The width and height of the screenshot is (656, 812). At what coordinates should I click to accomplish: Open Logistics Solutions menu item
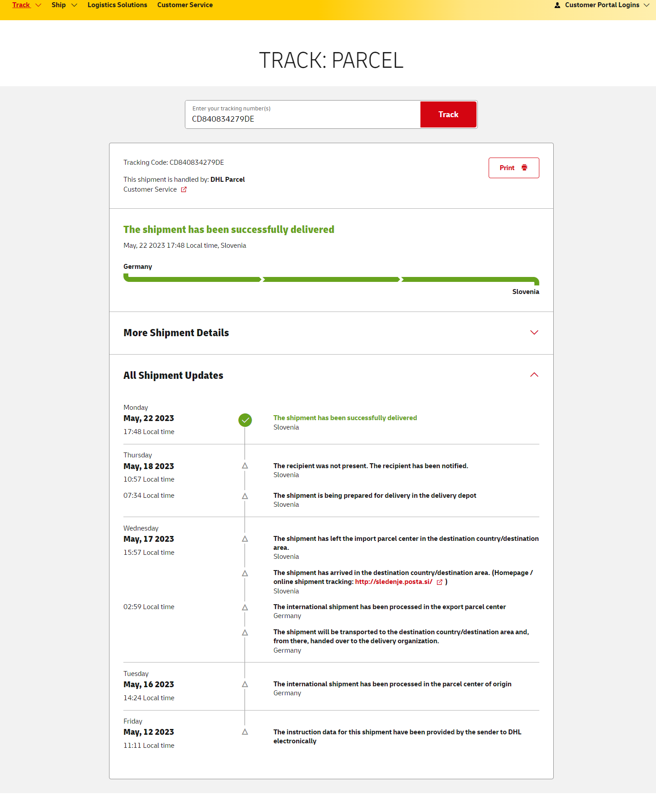(117, 5)
